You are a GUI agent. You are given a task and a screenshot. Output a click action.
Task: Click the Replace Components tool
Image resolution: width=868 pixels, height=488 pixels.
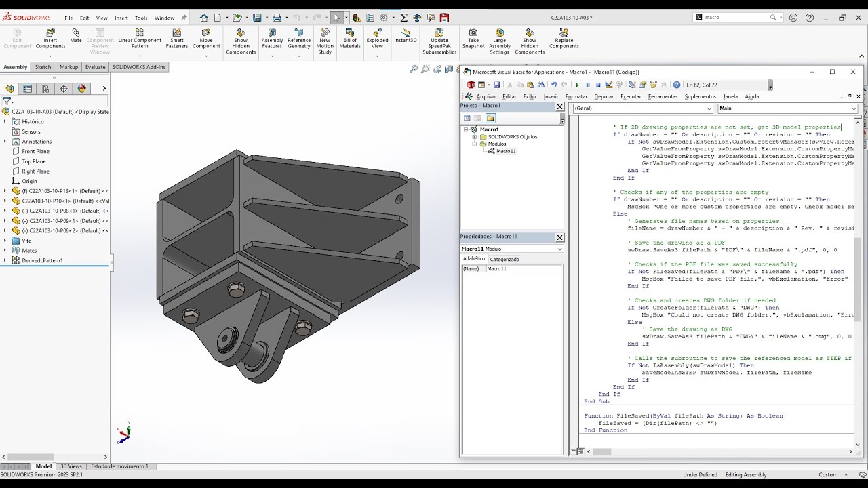click(564, 39)
